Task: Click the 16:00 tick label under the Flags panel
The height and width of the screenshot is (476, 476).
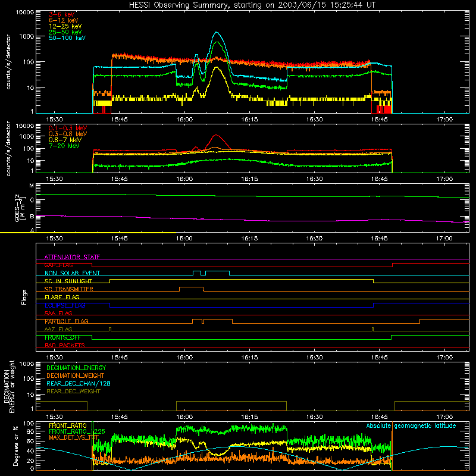Action: [184, 358]
